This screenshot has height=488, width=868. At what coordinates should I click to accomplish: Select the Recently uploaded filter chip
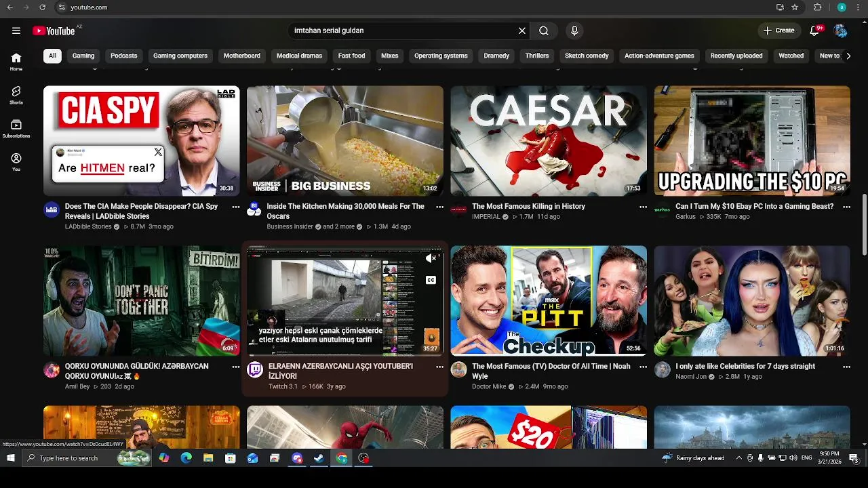[x=736, y=56]
